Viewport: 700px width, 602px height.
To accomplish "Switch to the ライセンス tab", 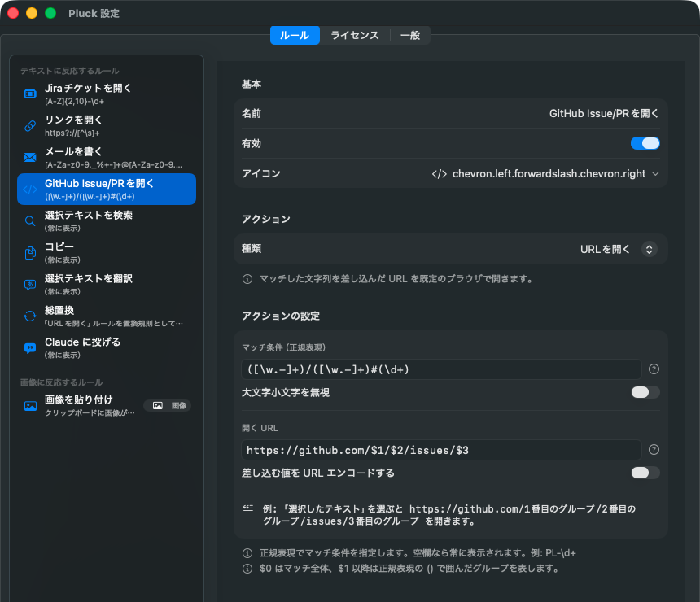I will click(355, 35).
